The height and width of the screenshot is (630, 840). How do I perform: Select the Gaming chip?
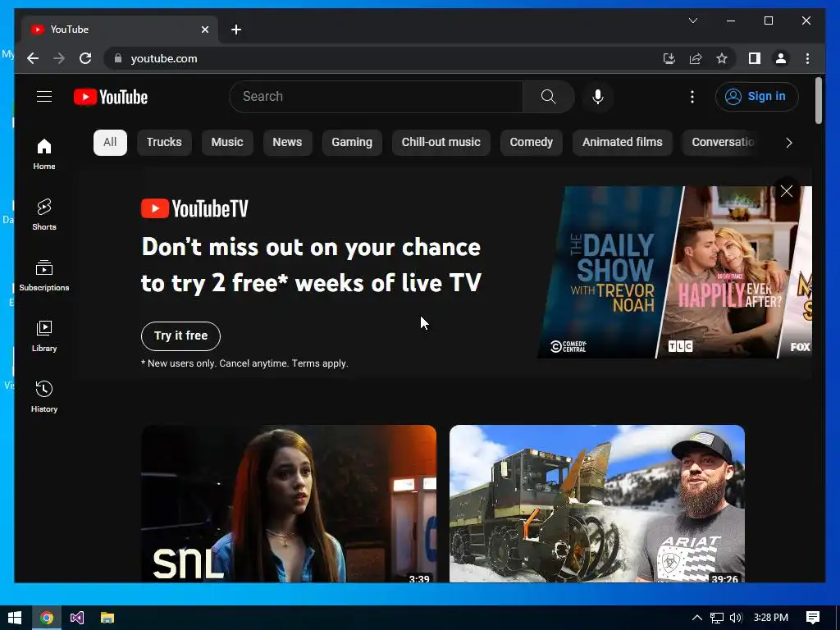point(351,143)
